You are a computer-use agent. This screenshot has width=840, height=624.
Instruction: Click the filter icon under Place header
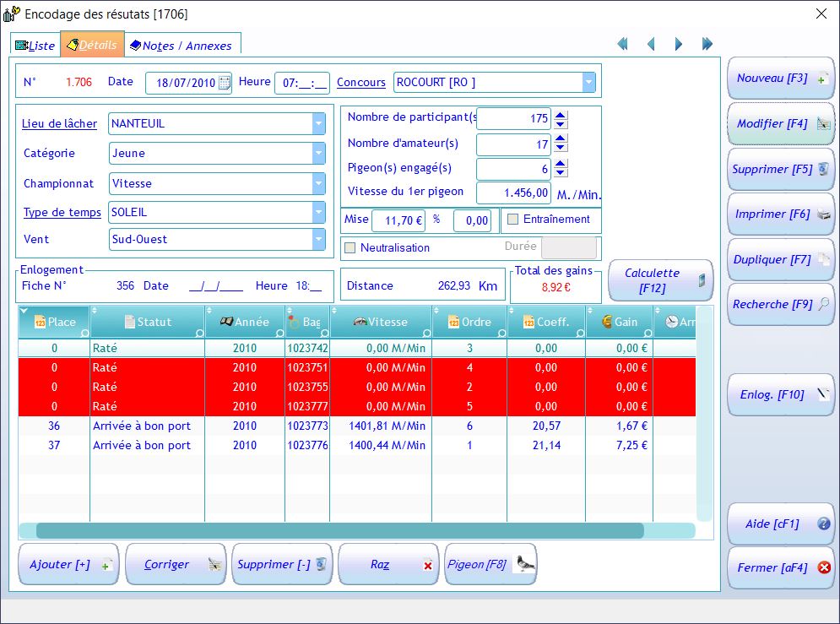[84, 334]
